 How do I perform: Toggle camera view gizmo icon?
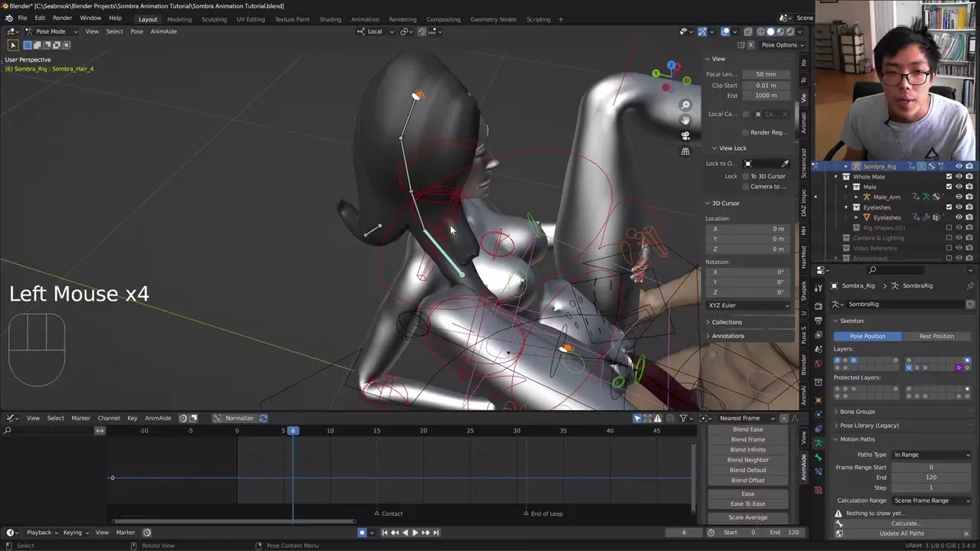click(686, 135)
